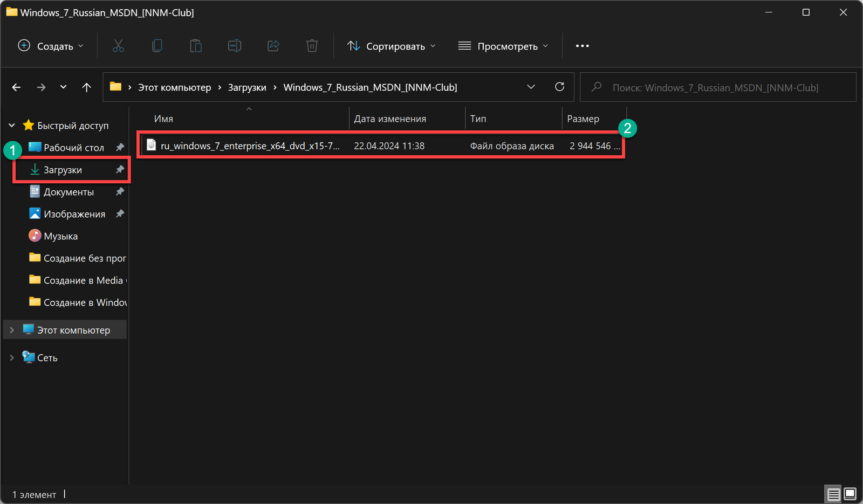863x504 pixels.
Task: Click the 2 944 546 size cell
Action: tap(594, 146)
